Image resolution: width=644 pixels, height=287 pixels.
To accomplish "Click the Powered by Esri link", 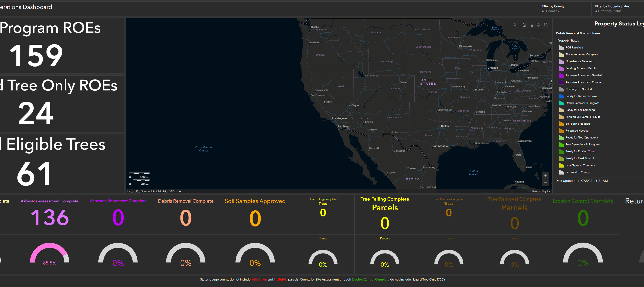I will point(542,191).
